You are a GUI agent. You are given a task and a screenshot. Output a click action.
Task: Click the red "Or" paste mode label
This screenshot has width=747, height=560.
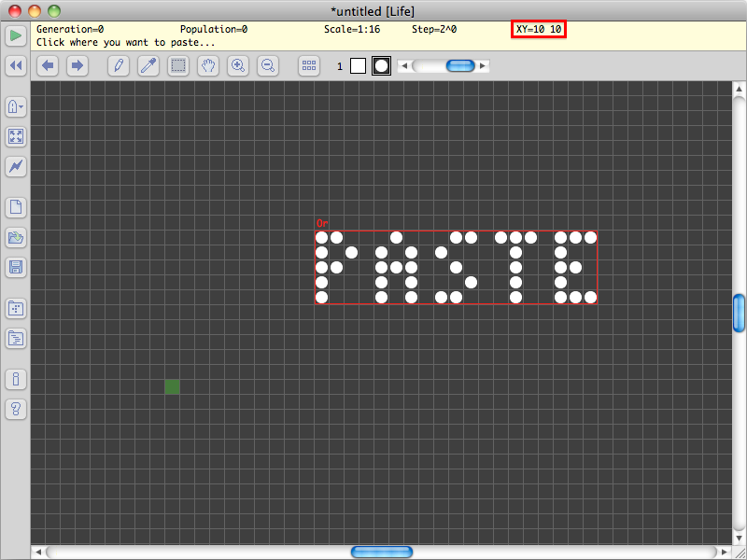(322, 223)
